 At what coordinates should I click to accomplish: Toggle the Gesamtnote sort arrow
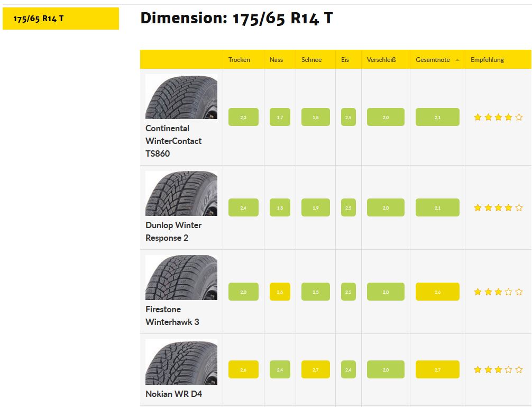[x=457, y=60]
